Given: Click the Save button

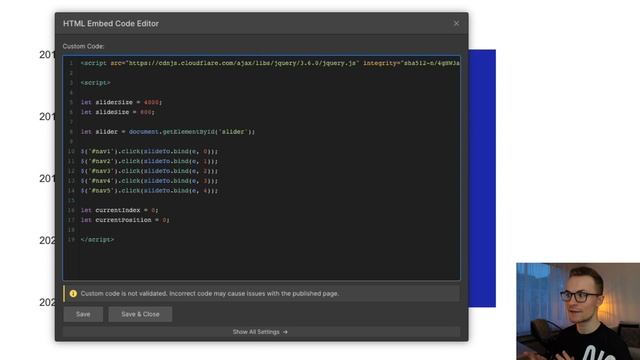Looking at the screenshot, I should (x=83, y=314).
